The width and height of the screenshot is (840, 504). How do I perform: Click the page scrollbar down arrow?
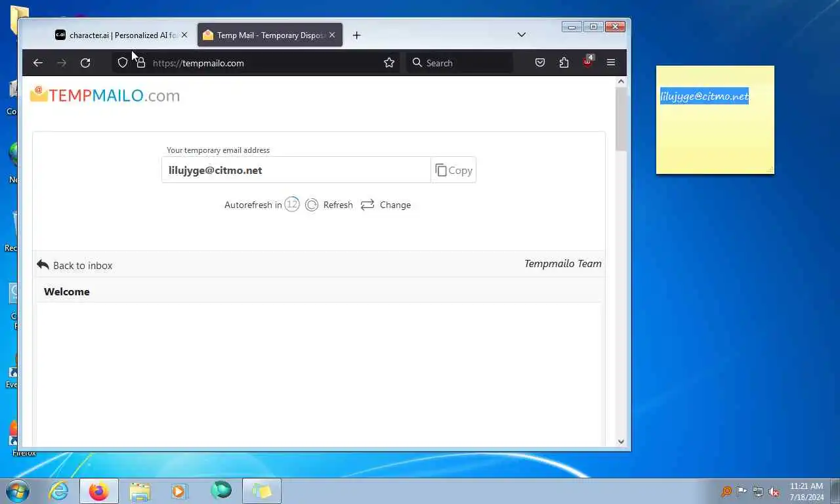pyautogui.click(x=621, y=442)
